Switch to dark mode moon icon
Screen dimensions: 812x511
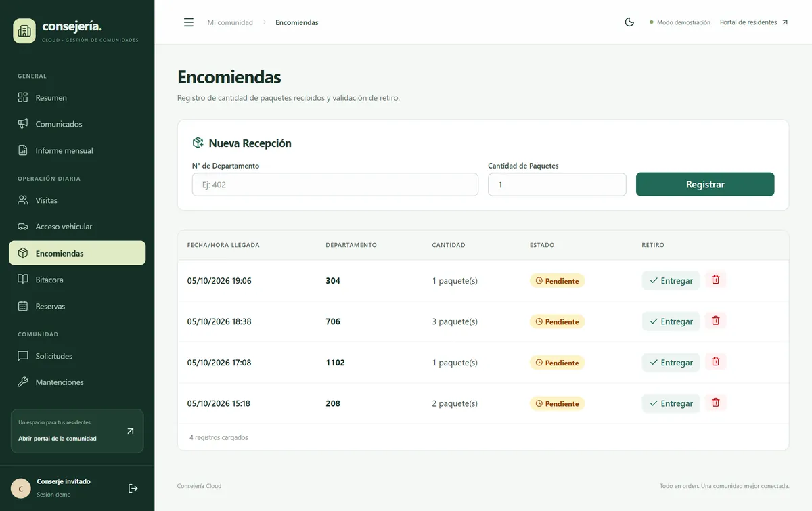[x=629, y=22]
